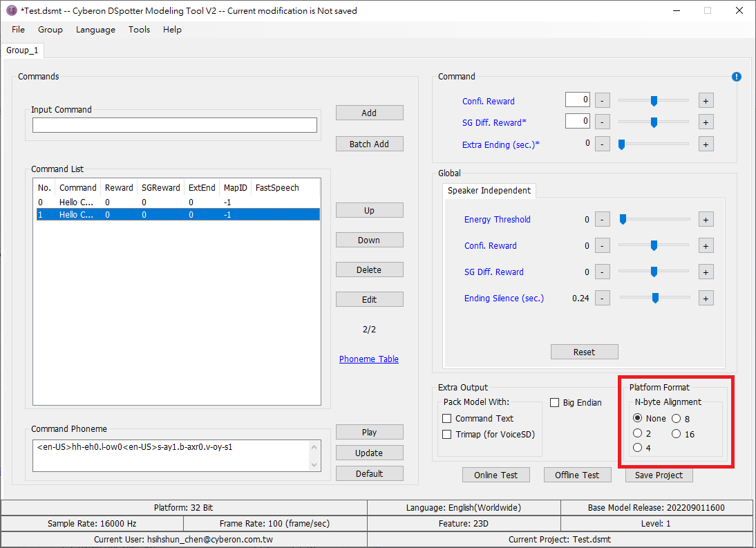The height and width of the screenshot is (548, 756).
Task: Click the Default phoneme button
Action: coord(369,473)
